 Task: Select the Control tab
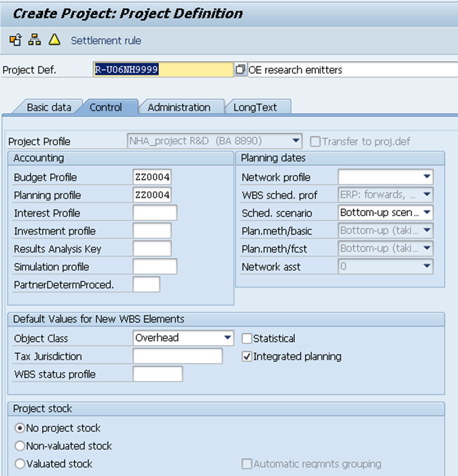tap(106, 107)
